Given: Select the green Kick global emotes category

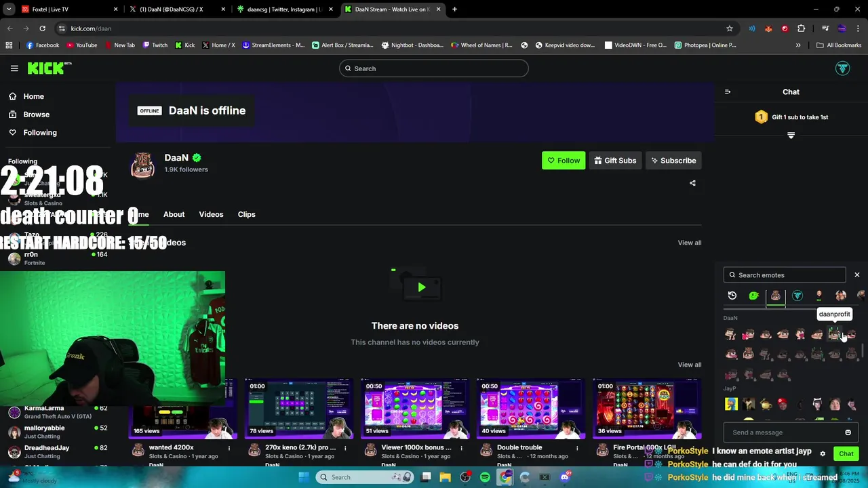Looking at the screenshot, I should [x=754, y=296].
